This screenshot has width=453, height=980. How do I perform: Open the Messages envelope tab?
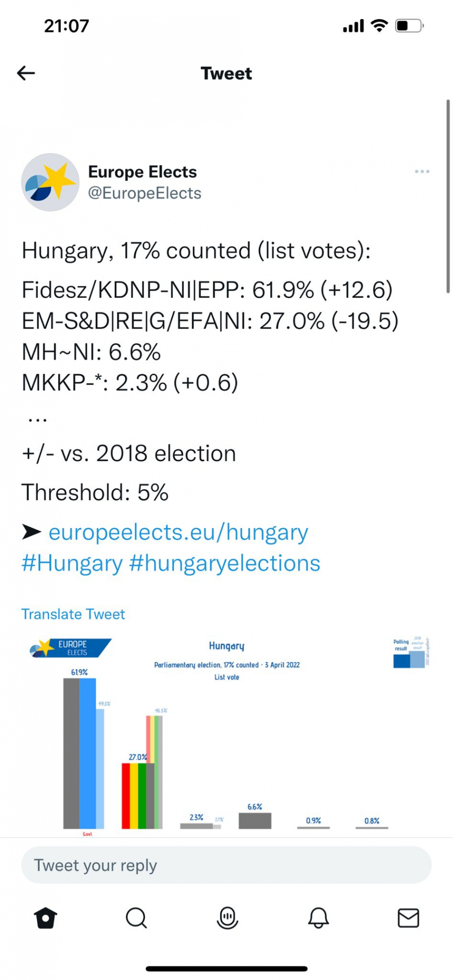point(408,918)
